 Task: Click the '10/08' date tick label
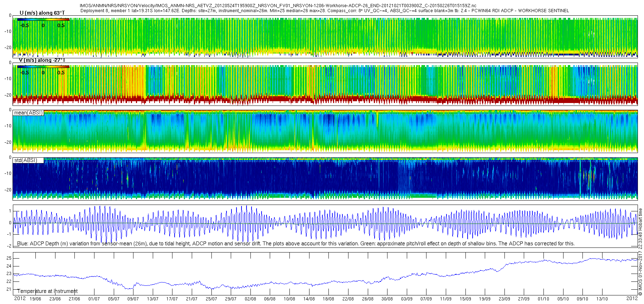click(289, 299)
